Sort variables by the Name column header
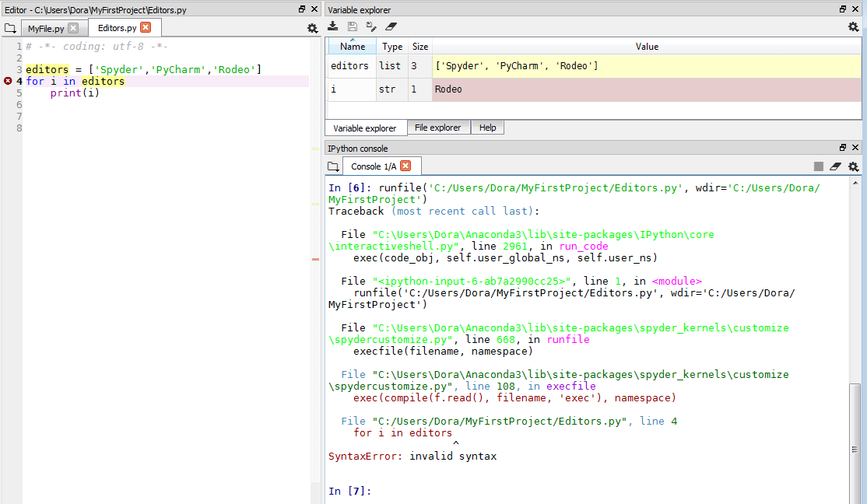 [353, 47]
